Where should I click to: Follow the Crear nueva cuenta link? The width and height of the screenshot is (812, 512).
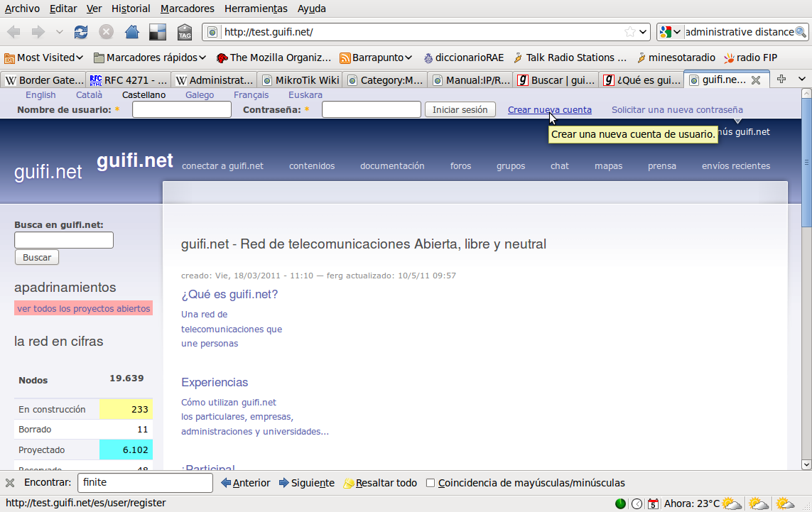[x=549, y=109]
